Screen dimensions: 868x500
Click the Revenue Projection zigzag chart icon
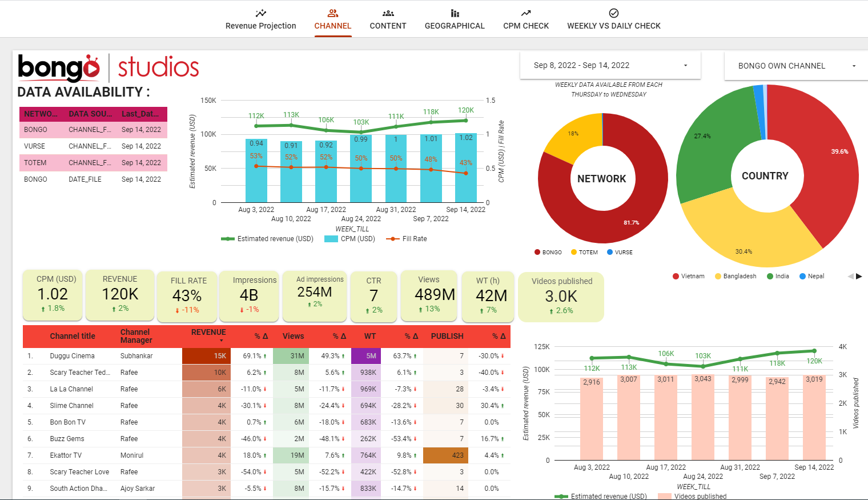[260, 13]
